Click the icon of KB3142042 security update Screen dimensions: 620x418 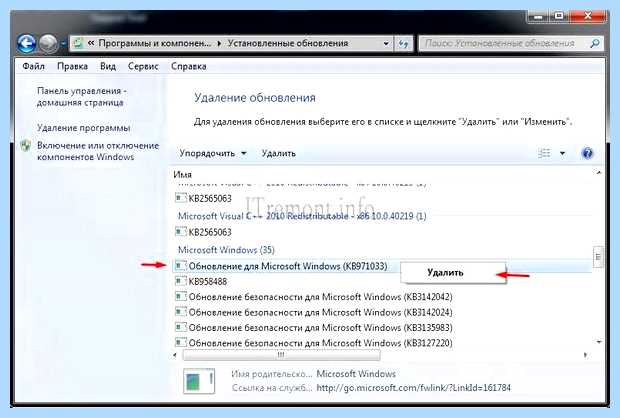click(181, 296)
